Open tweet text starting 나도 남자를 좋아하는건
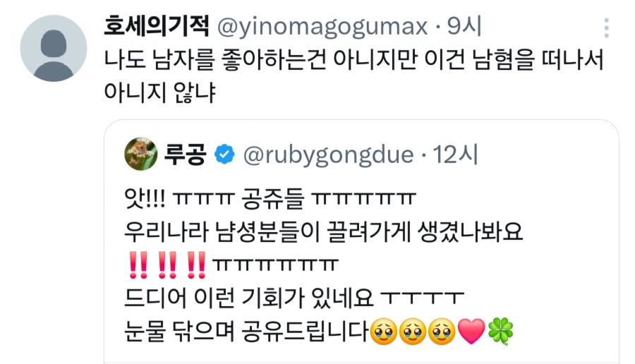 pos(354,60)
